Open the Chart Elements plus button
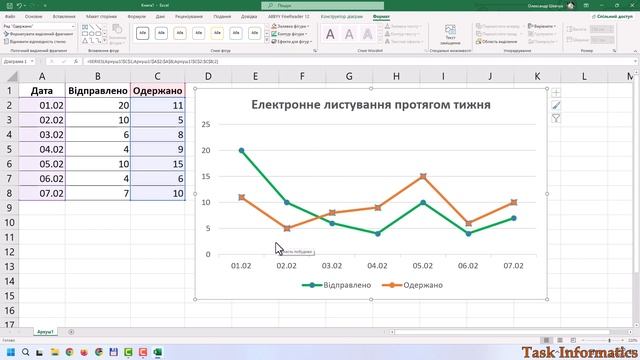The image size is (640, 360). tap(556, 93)
